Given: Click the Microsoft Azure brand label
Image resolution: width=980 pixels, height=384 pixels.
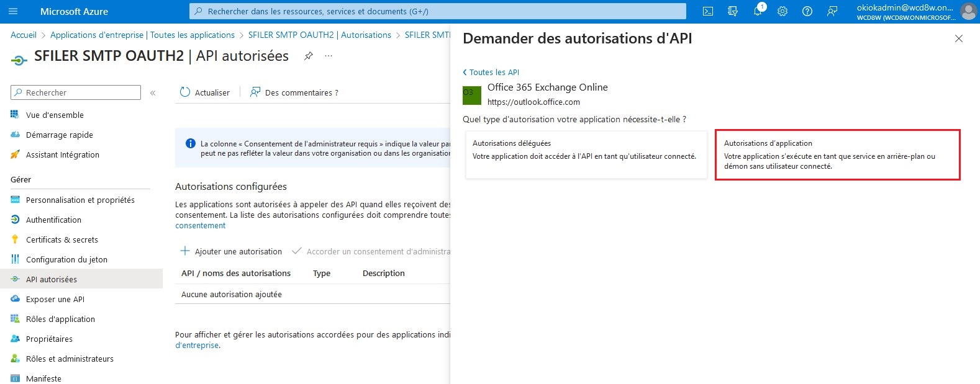Looking at the screenshot, I should point(74,11).
